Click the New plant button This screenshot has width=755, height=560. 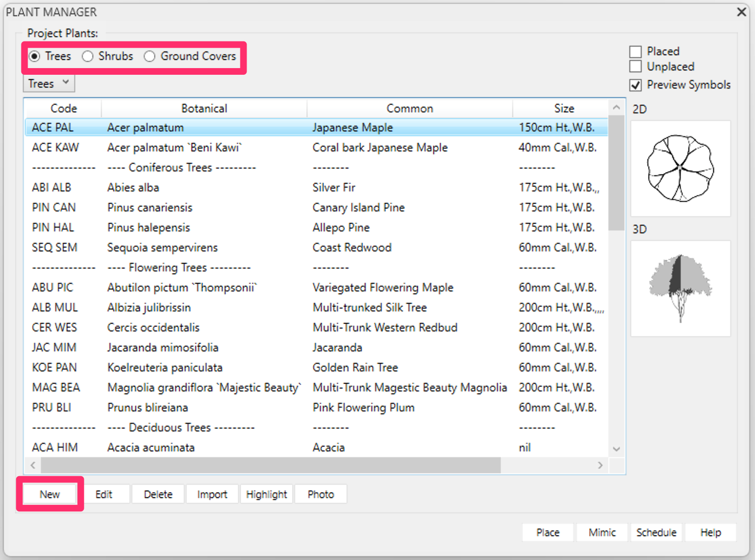[50, 494]
